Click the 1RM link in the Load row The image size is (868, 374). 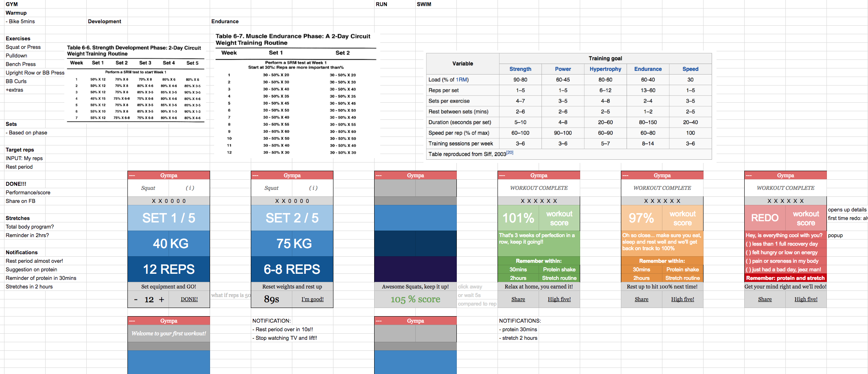(x=461, y=79)
